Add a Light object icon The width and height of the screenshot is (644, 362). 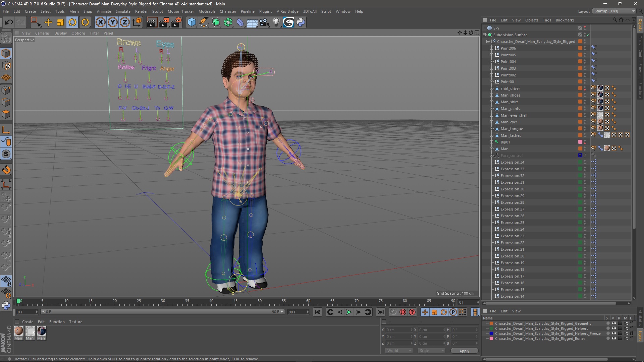[276, 22]
